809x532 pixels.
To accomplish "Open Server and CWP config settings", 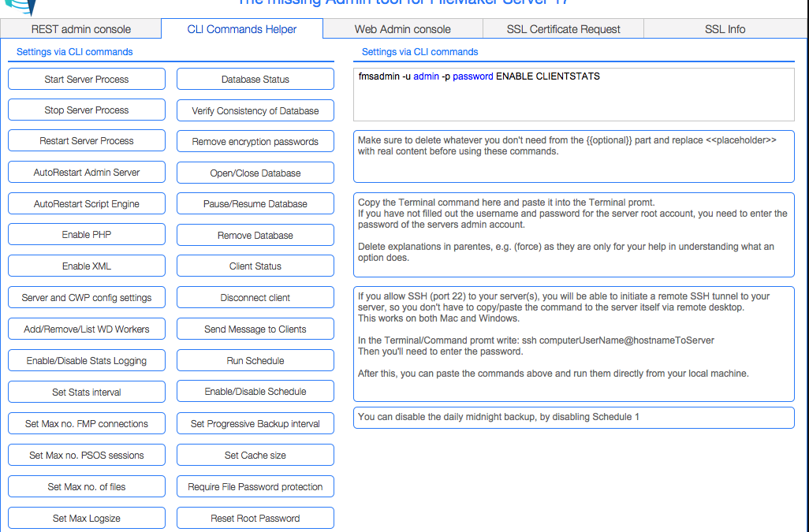I will point(87,297).
